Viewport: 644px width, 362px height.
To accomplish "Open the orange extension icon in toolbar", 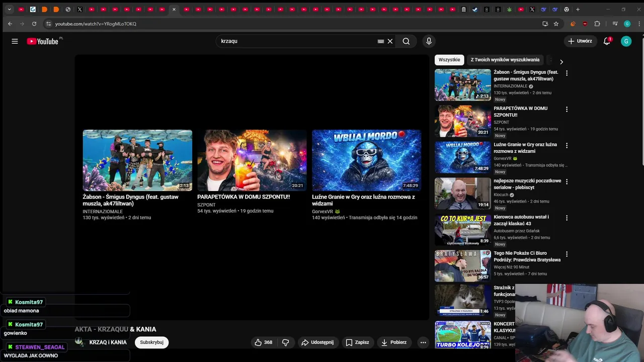I will [x=573, y=24].
